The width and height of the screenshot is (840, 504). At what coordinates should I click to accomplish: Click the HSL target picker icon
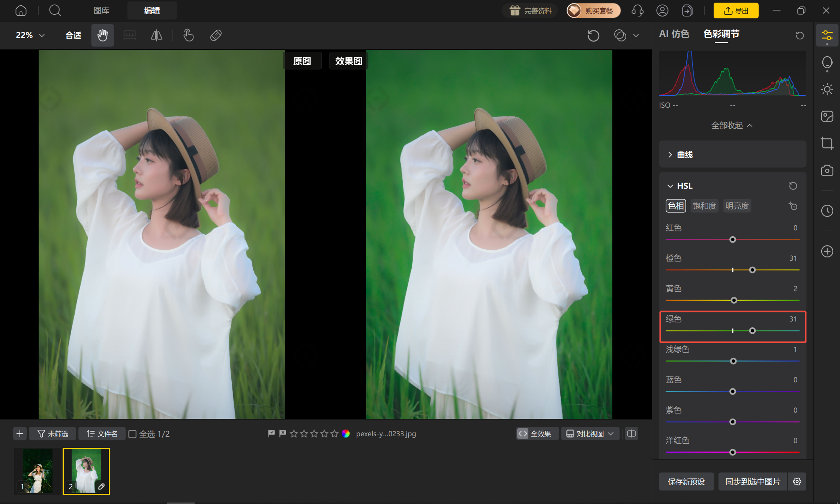tap(793, 206)
